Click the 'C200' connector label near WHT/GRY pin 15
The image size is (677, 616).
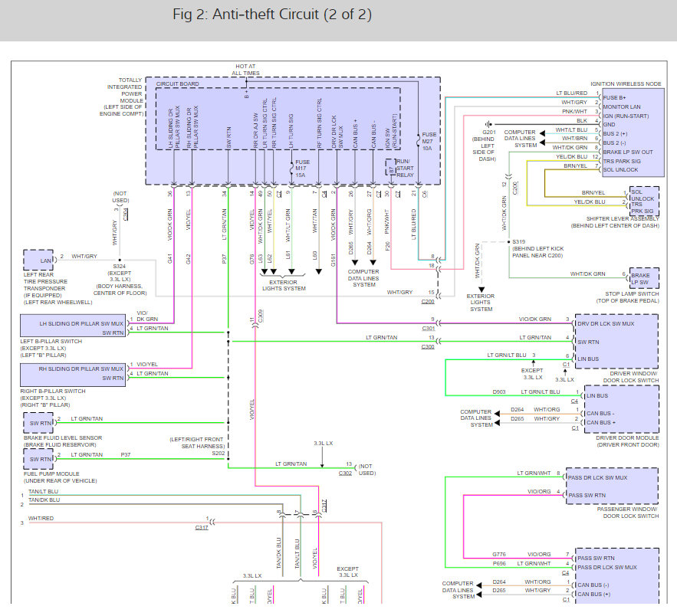click(x=428, y=302)
